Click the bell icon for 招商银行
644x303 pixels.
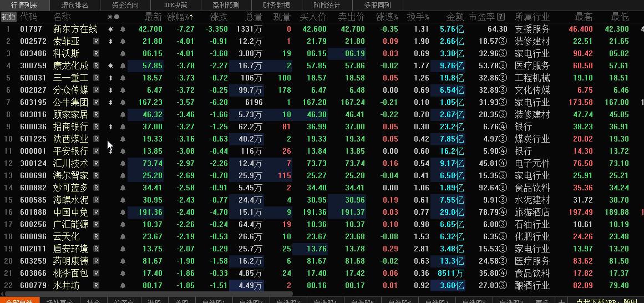pyautogui.click(x=123, y=127)
